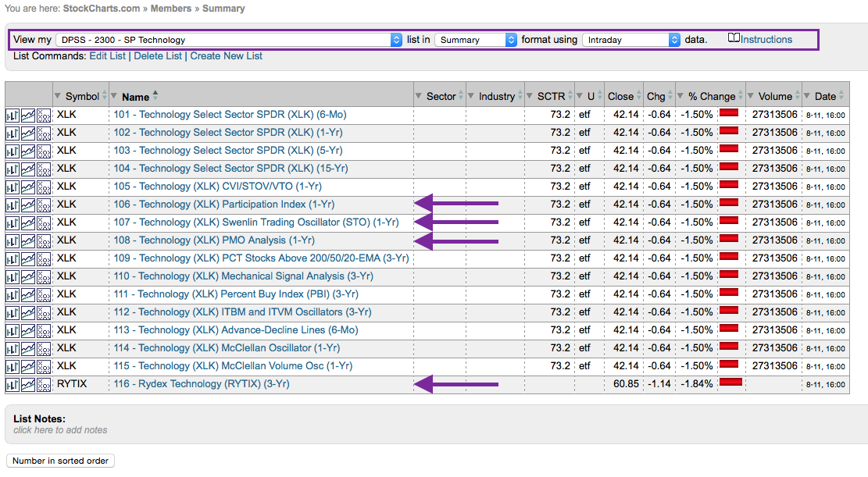Open point-and-figure icon for McClellan Oscillator row

tap(44, 348)
